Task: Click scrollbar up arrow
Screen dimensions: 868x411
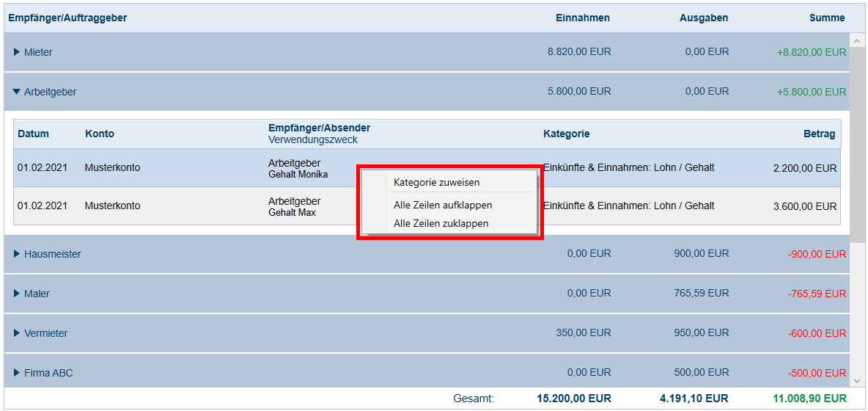Action: 856,40
